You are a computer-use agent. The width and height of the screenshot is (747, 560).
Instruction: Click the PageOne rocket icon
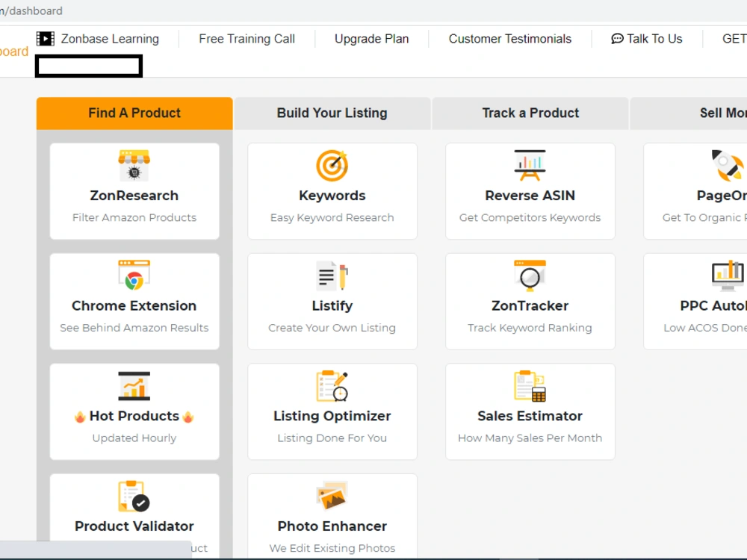tap(728, 165)
